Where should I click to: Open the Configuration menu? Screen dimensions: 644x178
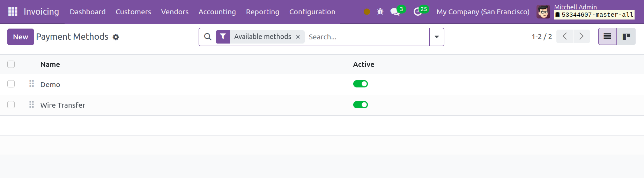click(x=312, y=12)
